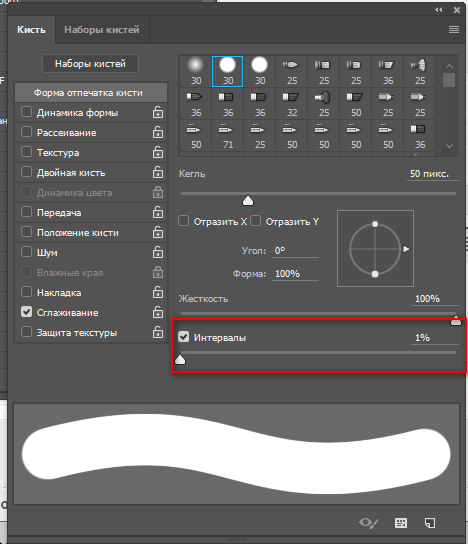Click the Наборы кистей button

point(90,64)
